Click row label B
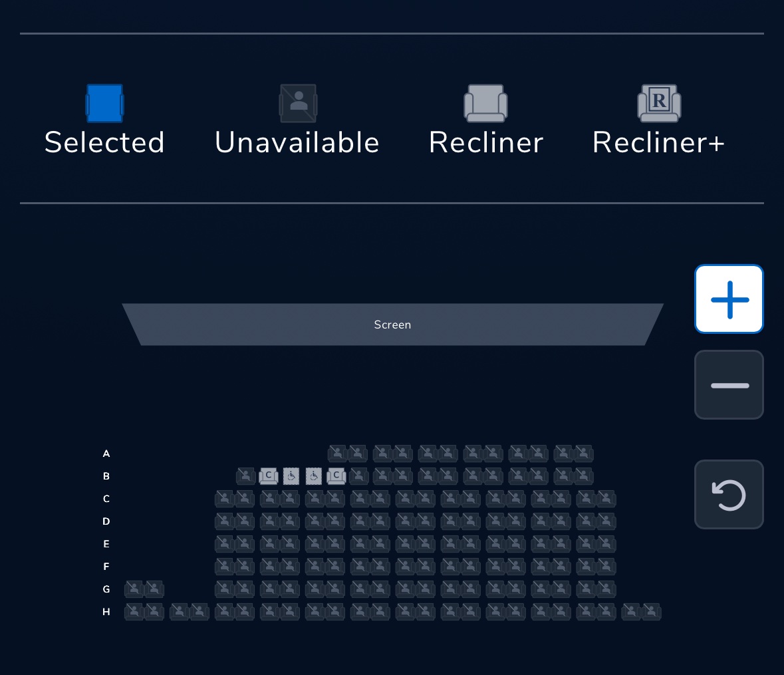 106,476
